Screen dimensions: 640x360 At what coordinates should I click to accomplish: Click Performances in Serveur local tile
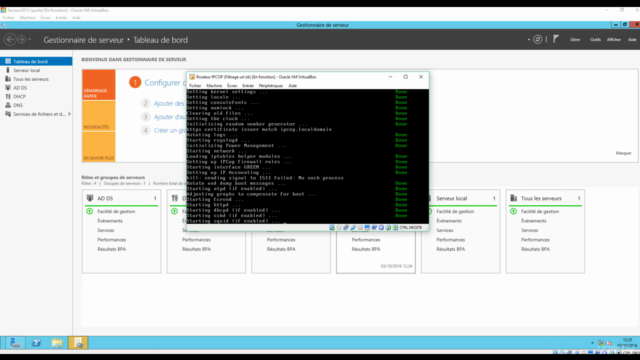coord(451,240)
